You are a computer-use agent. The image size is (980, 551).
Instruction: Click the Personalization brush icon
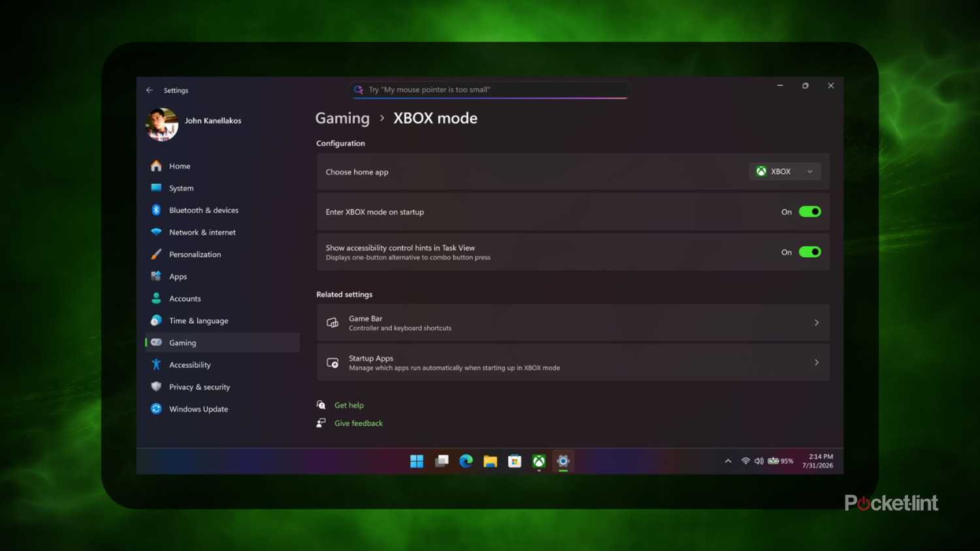coord(156,254)
